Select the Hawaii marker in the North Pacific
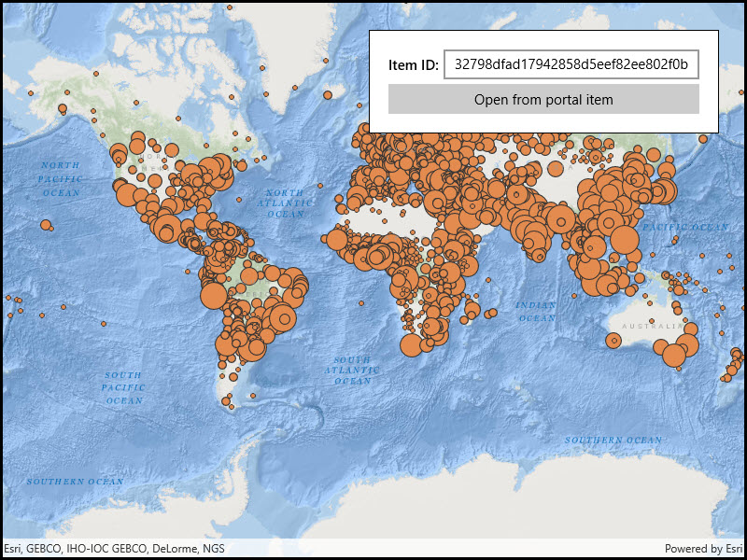The height and width of the screenshot is (560, 747). coord(45,224)
